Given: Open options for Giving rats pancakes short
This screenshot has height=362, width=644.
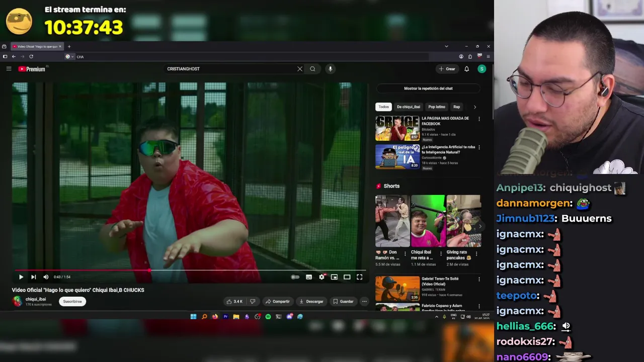Looking at the screenshot, I should point(476,253).
